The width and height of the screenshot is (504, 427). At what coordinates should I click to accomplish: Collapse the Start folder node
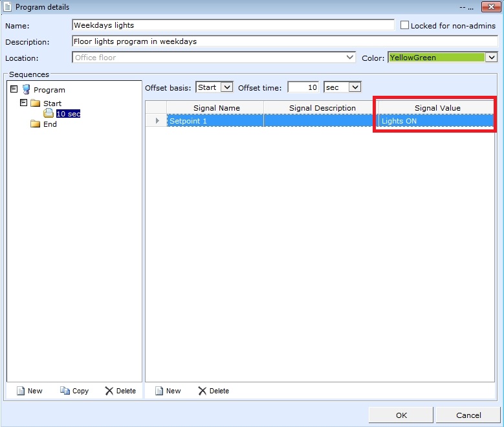[x=24, y=103]
